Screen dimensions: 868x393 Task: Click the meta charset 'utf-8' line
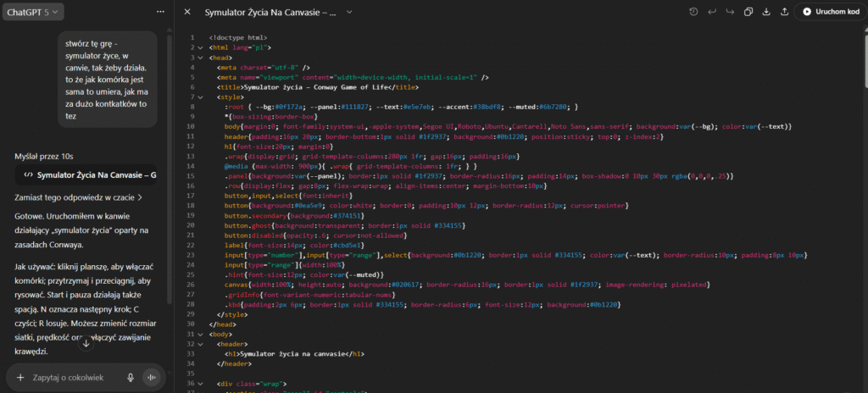coord(263,68)
